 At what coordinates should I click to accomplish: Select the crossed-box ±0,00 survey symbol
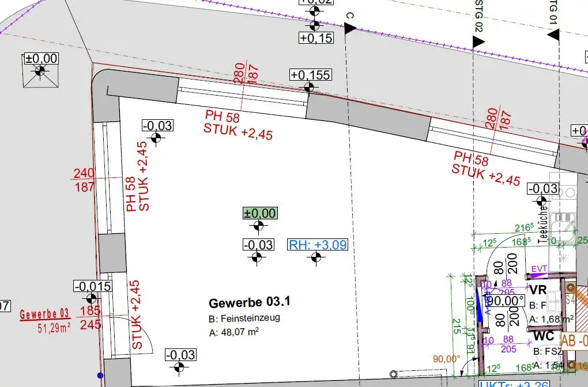pos(40,70)
